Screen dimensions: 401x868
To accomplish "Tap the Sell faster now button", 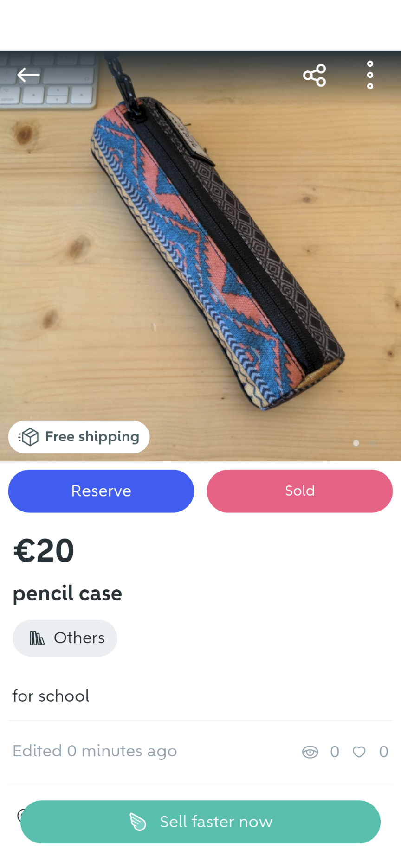I will point(200,822).
